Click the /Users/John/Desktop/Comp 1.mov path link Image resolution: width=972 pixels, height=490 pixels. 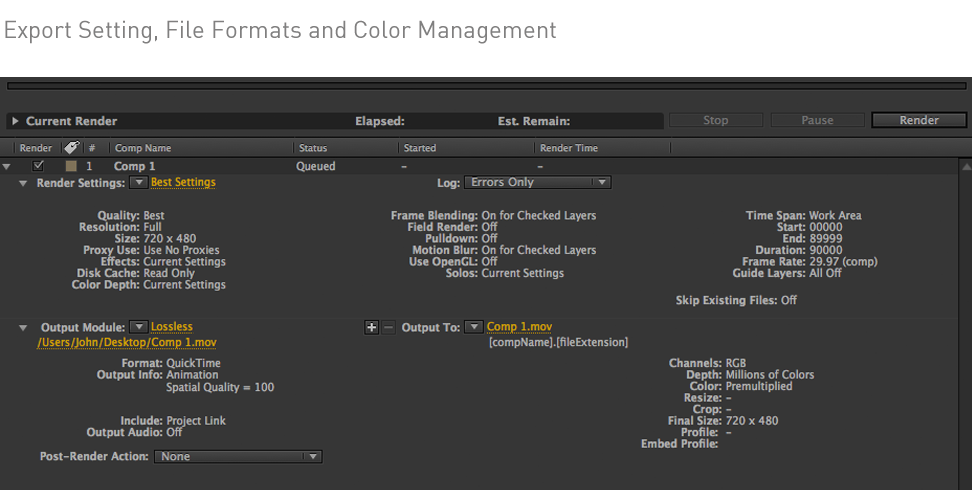(x=126, y=342)
